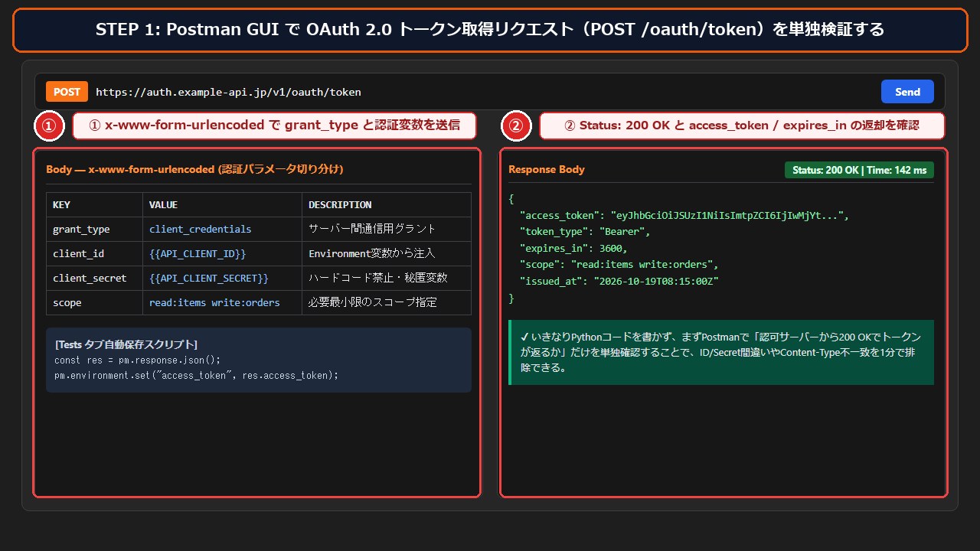980x551 pixels.
Task: Click the client_id key cell
Action: tap(94, 253)
